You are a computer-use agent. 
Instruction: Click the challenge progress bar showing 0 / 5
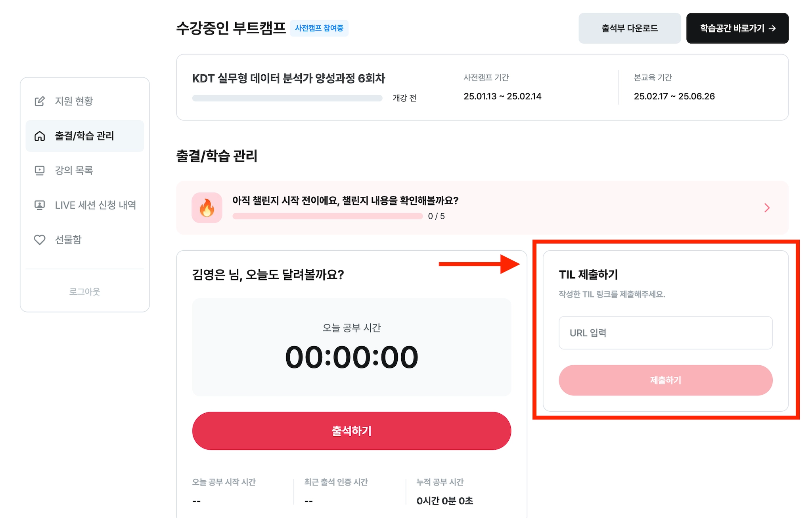327,216
